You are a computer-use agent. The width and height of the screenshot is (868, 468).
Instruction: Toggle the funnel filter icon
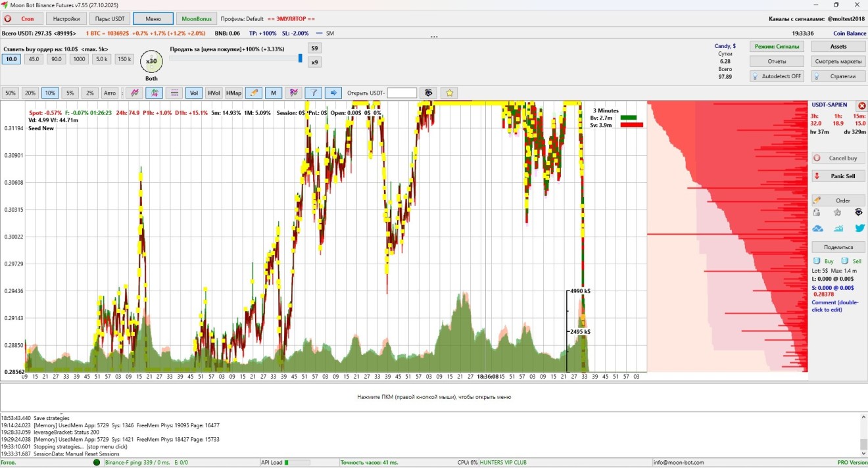click(x=314, y=93)
